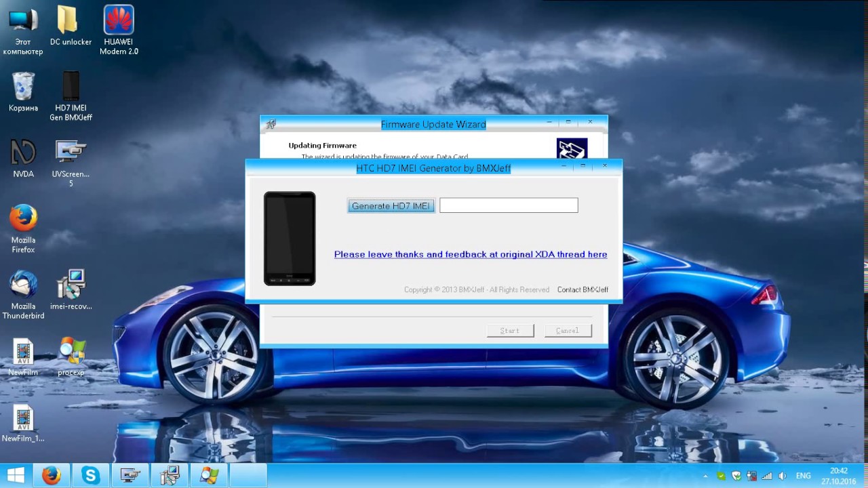Viewport: 868px width, 488px height.
Task: Close the Firmware Update Wizard window
Action: [590, 122]
